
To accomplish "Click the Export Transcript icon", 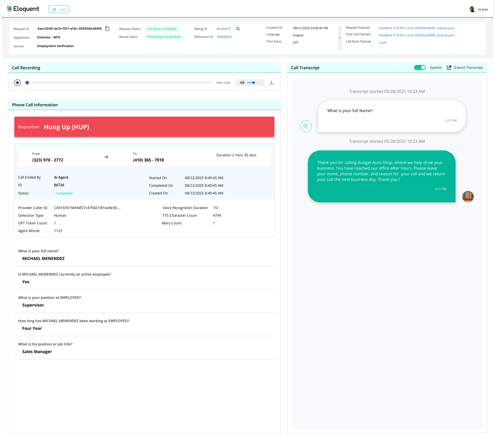I will (449, 68).
